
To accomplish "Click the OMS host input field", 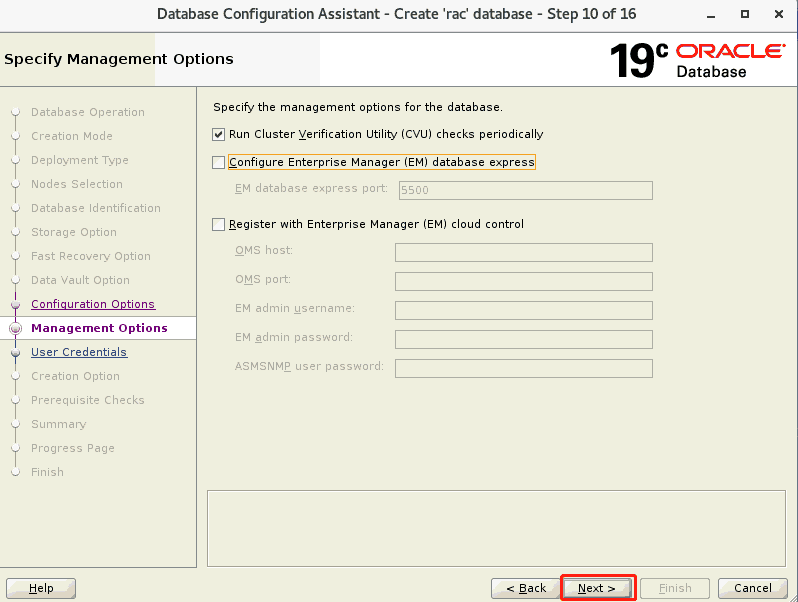I will [524, 252].
